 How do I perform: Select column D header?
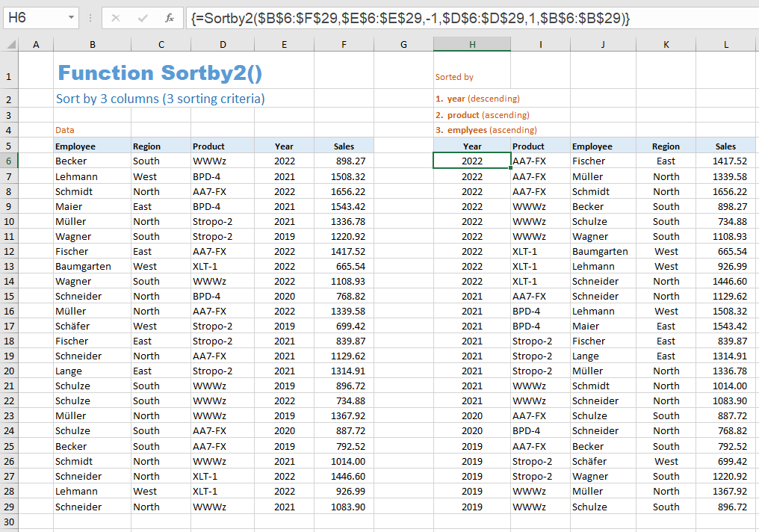(x=223, y=44)
